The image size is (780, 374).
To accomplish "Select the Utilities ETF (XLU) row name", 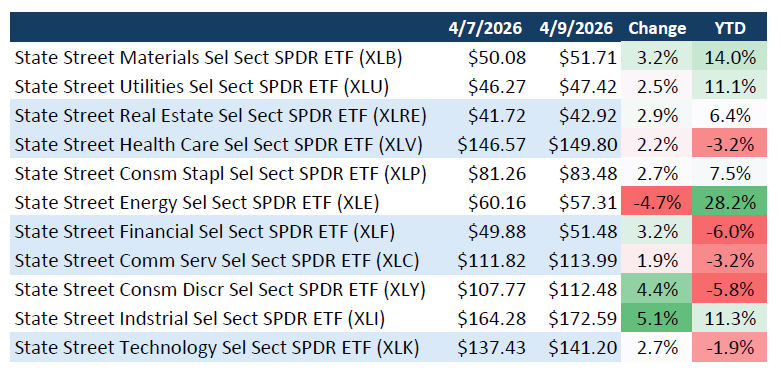I will click(x=201, y=87).
